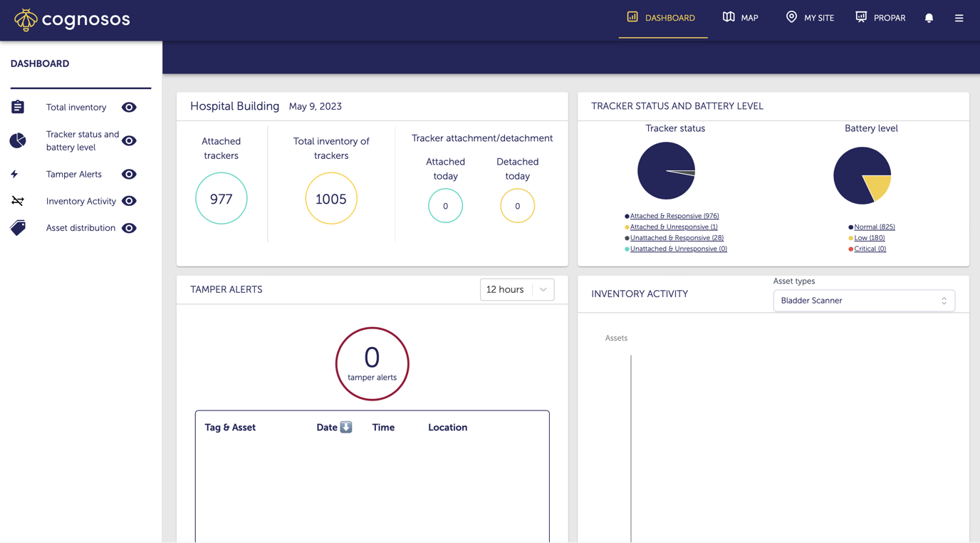Click the Inventory Activity icon in sidebar
The width and height of the screenshot is (980, 543).
(18, 201)
